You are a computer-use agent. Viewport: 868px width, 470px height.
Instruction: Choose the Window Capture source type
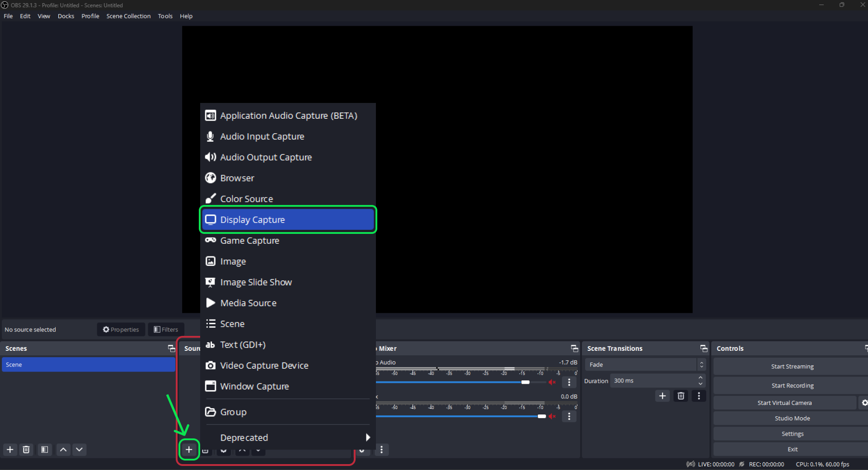254,386
